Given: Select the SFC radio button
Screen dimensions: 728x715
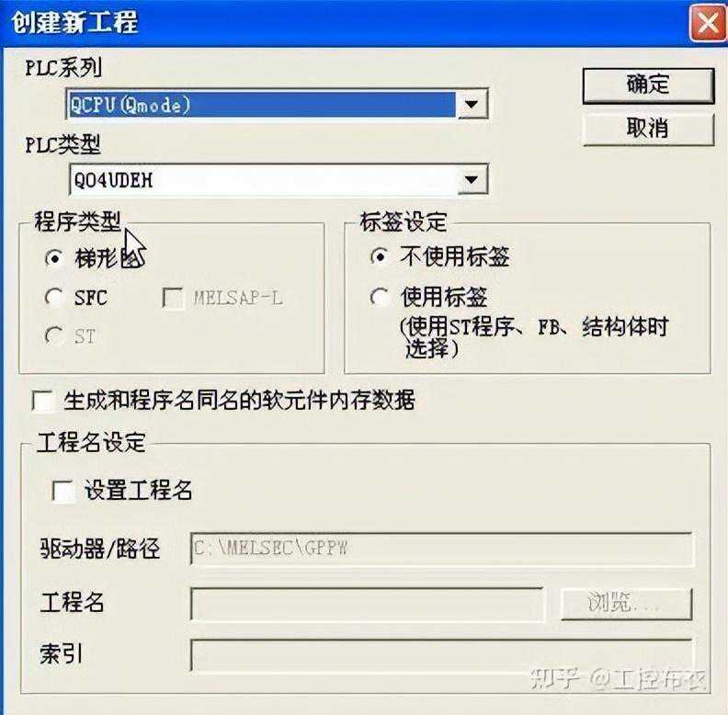Looking at the screenshot, I should click(54, 297).
